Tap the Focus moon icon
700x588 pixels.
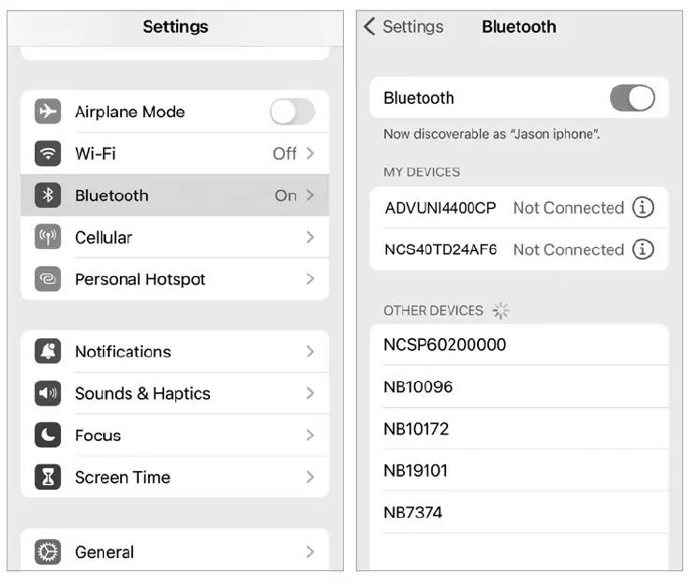48,435
